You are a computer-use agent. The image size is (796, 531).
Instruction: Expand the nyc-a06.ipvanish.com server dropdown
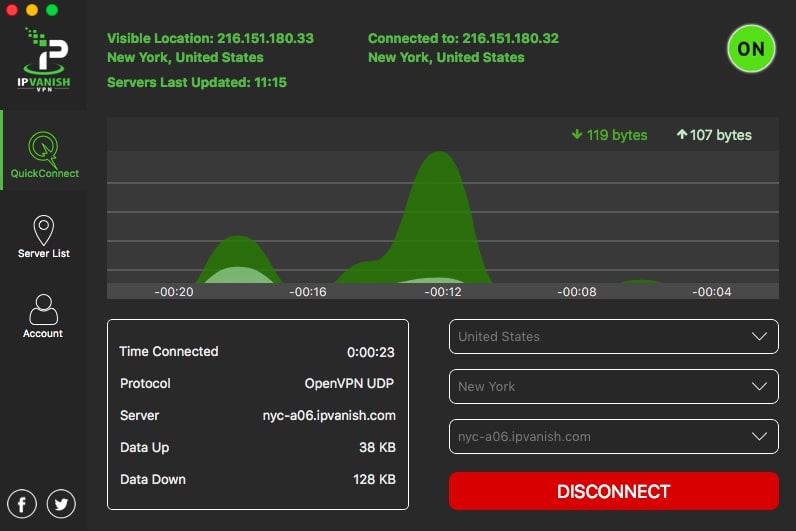614,437
